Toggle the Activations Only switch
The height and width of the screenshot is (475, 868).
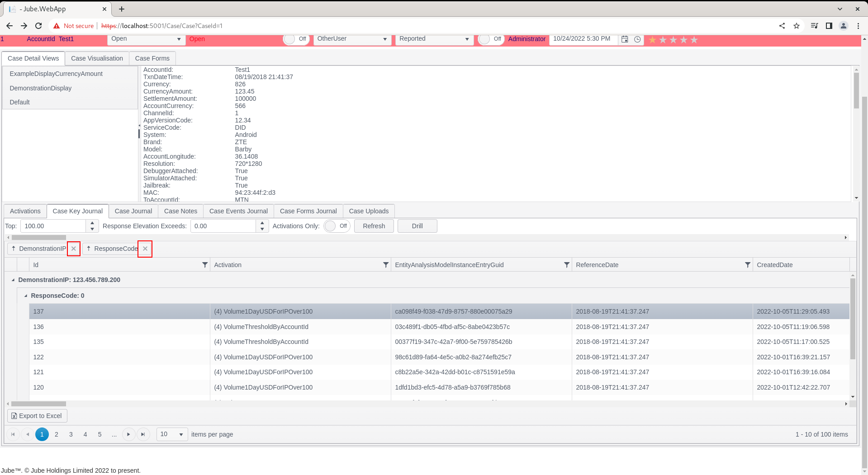(x=337, y=226)
